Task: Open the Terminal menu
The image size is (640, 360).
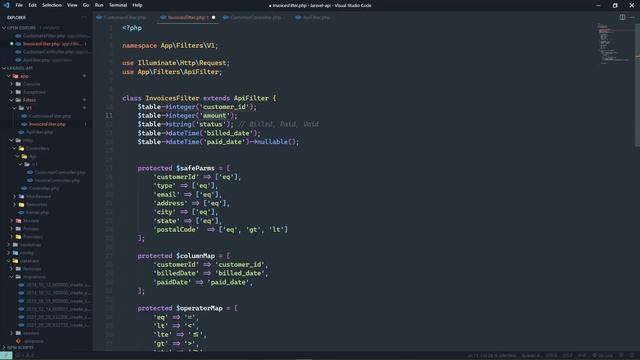Action: click(x=118, y=5)
